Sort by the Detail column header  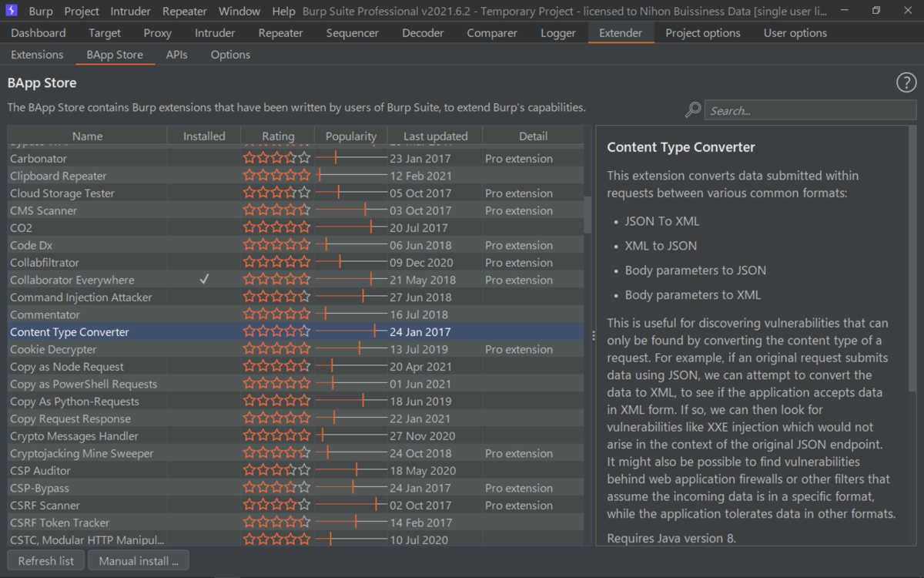534,136
